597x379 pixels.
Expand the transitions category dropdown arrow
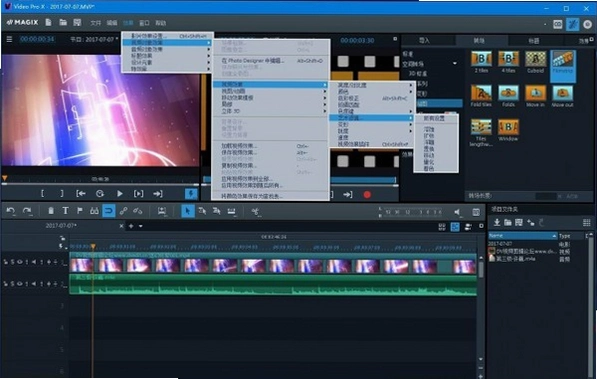[x=455, y=63]
